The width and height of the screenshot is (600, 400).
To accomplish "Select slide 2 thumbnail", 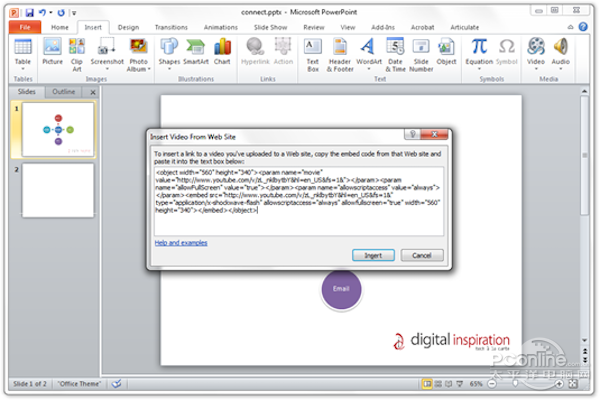I will tap(58, 190).
